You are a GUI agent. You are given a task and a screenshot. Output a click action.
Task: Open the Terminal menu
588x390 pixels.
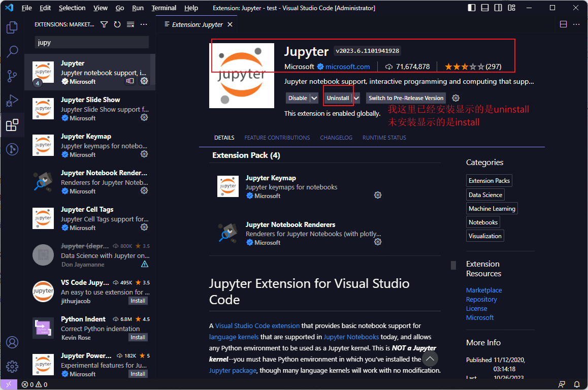pyautogui.click(x=164, y=8)
